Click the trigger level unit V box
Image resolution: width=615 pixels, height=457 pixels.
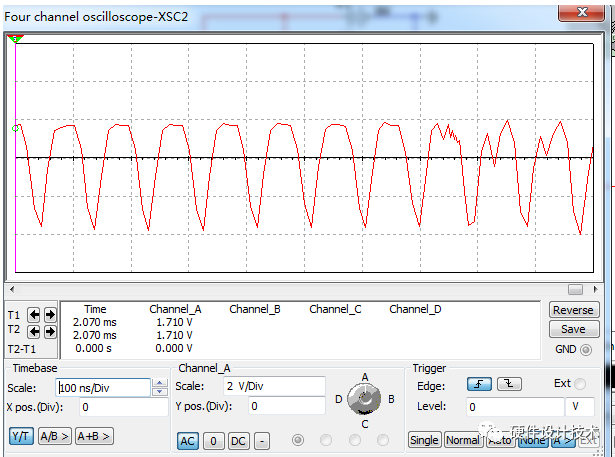(x=580, y=407)
